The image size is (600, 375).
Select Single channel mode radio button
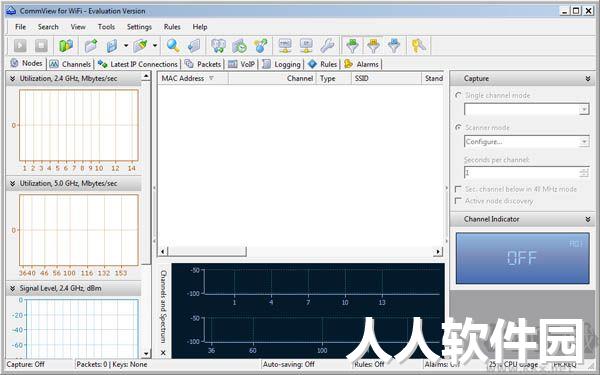tap(458, 95)
